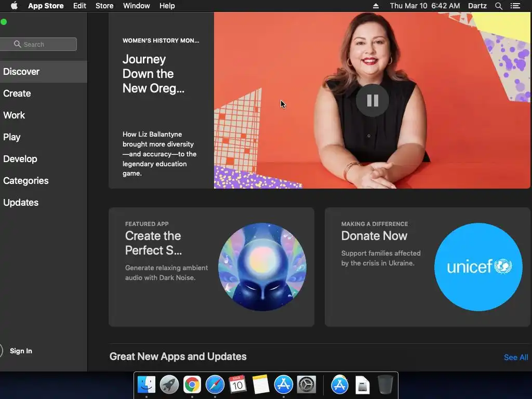Open the Help menu
Screen dimensions: 532x399
[x=167, y=6]
